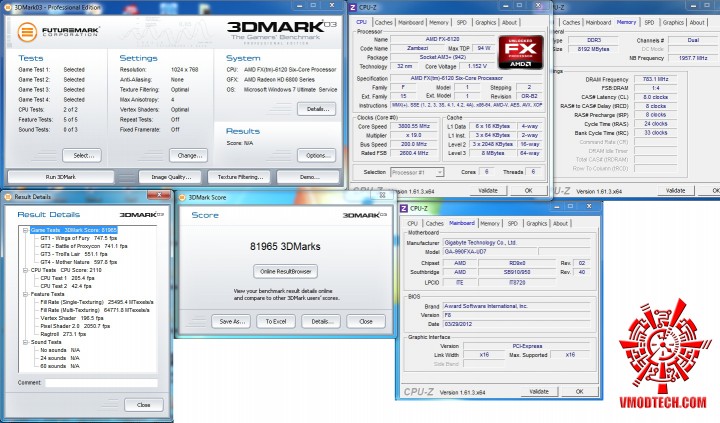Click the motherboard model GA-990FXA-UD7 field
Viewport: 720px width, 423px height.
[489, 252]
